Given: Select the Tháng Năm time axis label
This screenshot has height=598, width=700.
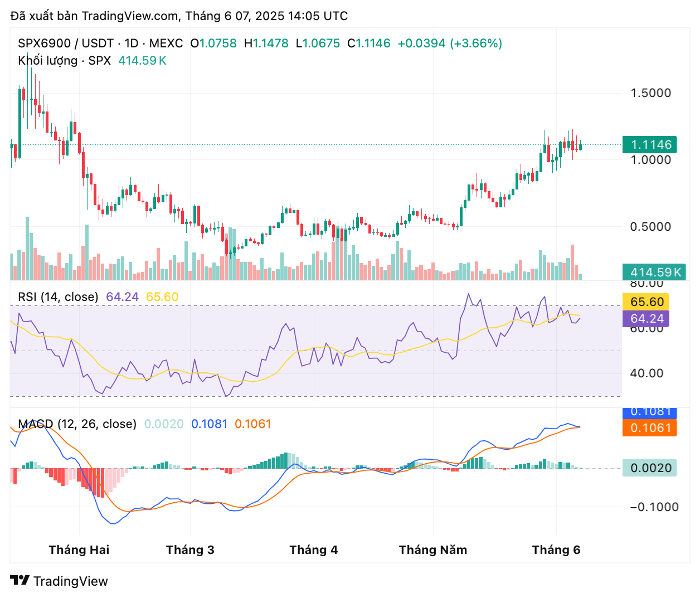Looking at the screenshot, I should coord(433,550).
